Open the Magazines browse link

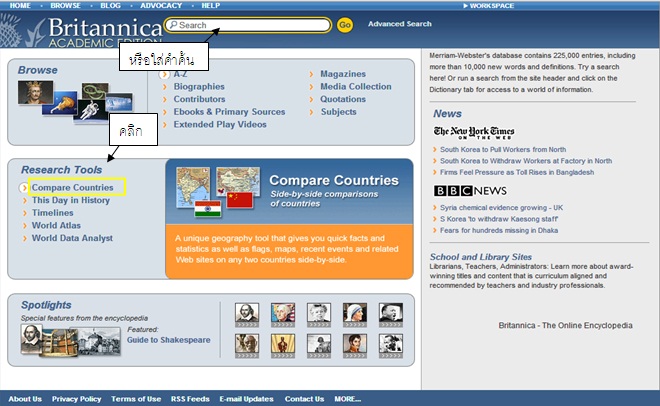pos(343,74)
